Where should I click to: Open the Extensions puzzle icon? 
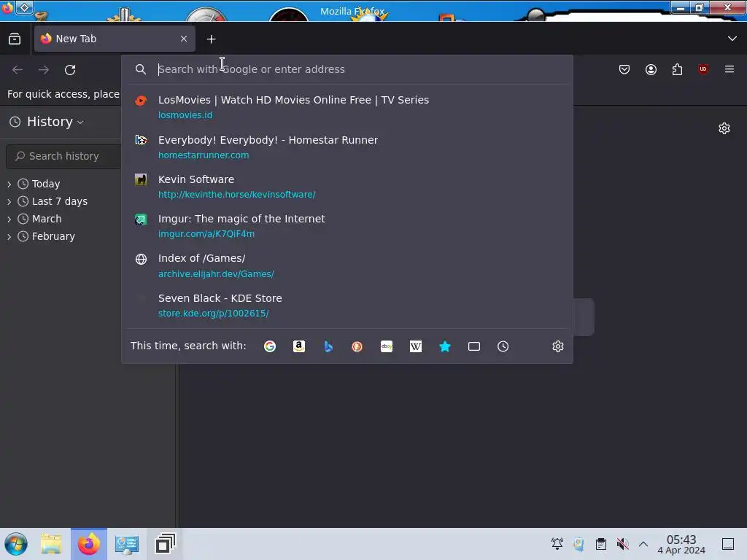coord(677,69)
